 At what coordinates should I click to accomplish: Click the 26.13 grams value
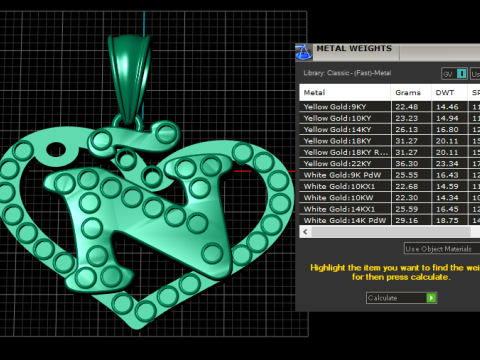pos(406,129)
